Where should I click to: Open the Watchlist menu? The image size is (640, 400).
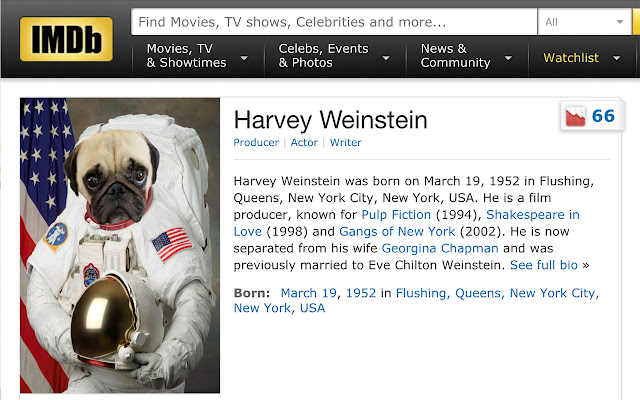point(578,58)
